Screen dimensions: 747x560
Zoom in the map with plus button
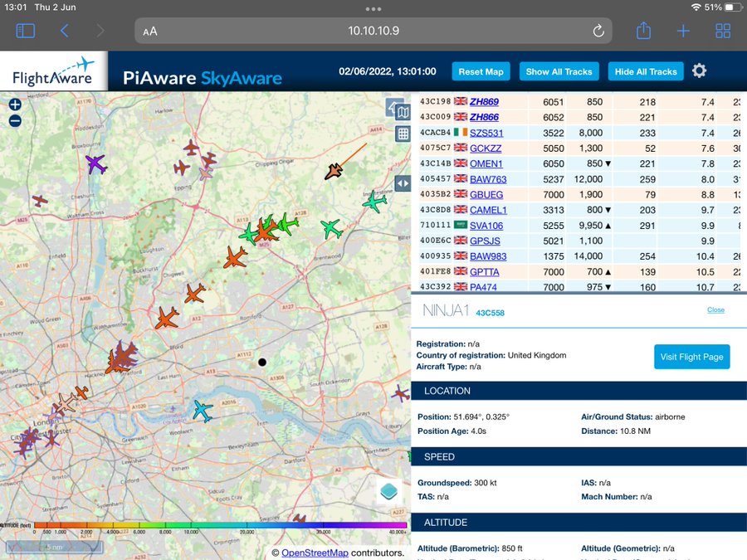tap(15, 105)
